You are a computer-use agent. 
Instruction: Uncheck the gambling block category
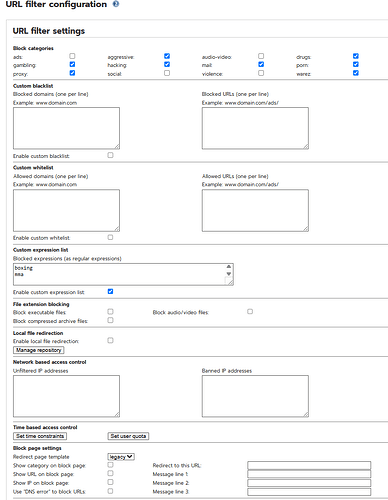[72, 64]
